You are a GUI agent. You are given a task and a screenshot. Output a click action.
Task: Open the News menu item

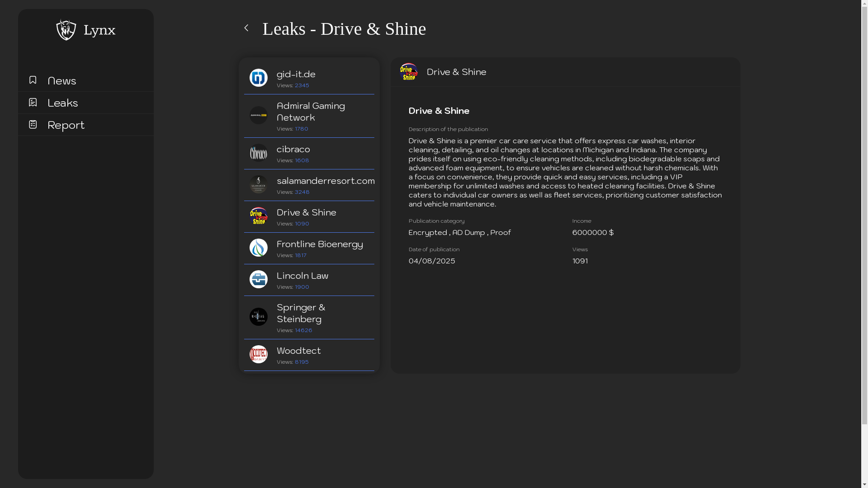coord(62,81)
